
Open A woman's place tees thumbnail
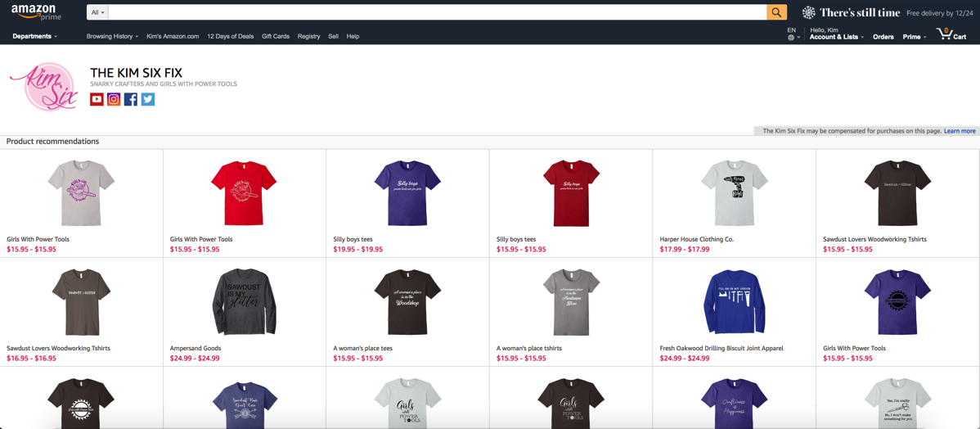[407, 301]
